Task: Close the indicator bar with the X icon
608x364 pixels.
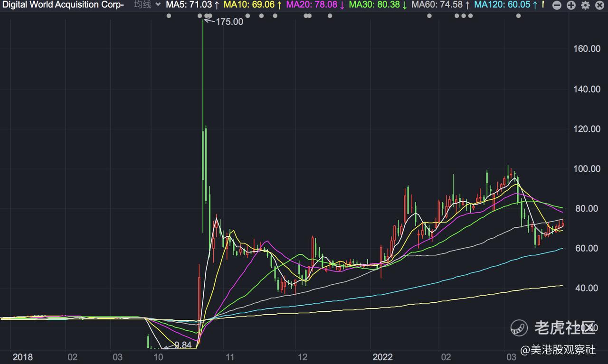Action: (x=600, y=5)
